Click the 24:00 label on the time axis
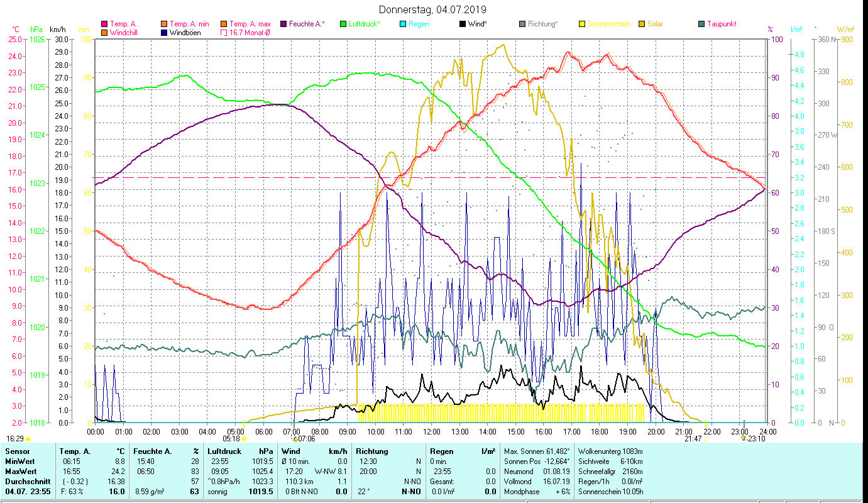Screen dimensions: 868x503 pos(767,431)
